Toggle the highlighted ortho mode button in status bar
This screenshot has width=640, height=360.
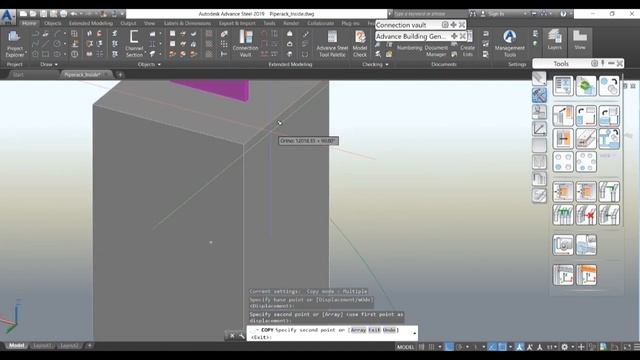[x=449, y=347]
